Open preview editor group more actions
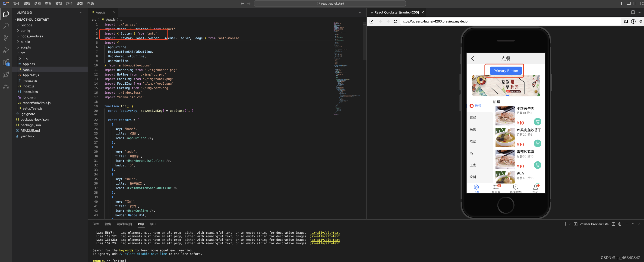The width and height of the screenshot is (644, 262). click(x=640, y=12)
